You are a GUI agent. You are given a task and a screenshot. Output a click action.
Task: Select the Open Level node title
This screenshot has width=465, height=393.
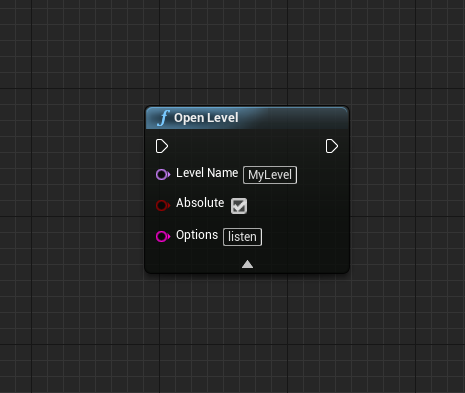tap(206, 118)
